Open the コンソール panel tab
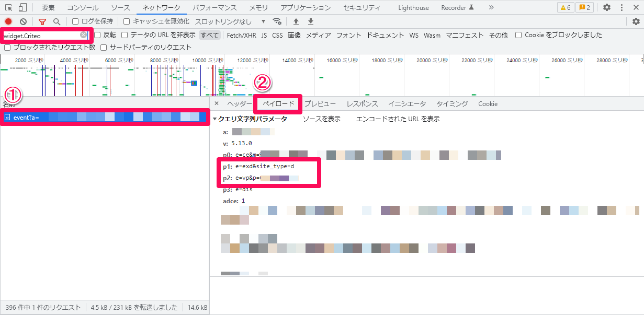 click(x=83, y=7)
